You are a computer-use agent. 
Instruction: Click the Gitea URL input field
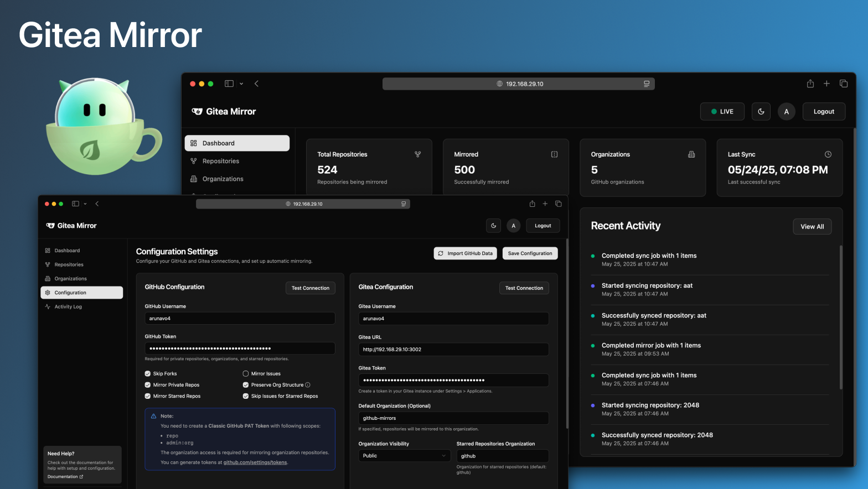tap(453, 350)
